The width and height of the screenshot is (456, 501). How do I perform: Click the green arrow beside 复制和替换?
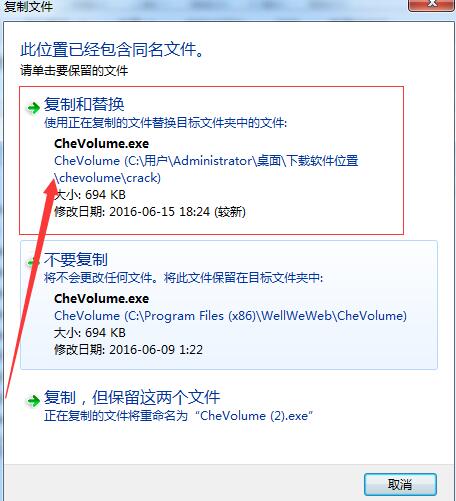click(33, 108)
